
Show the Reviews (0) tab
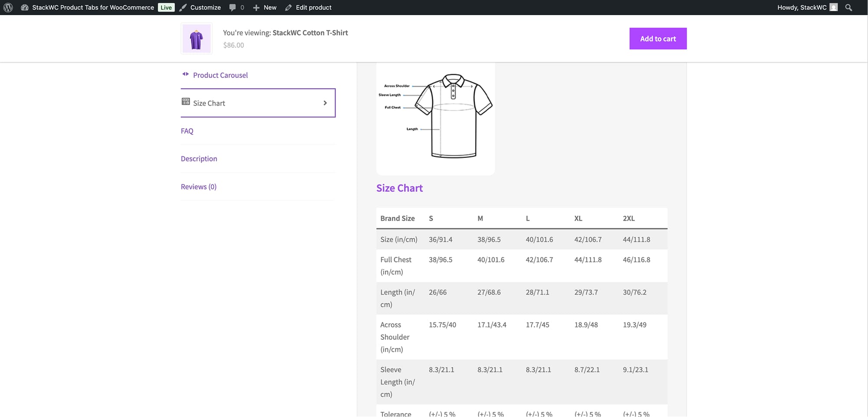point(198,187)
